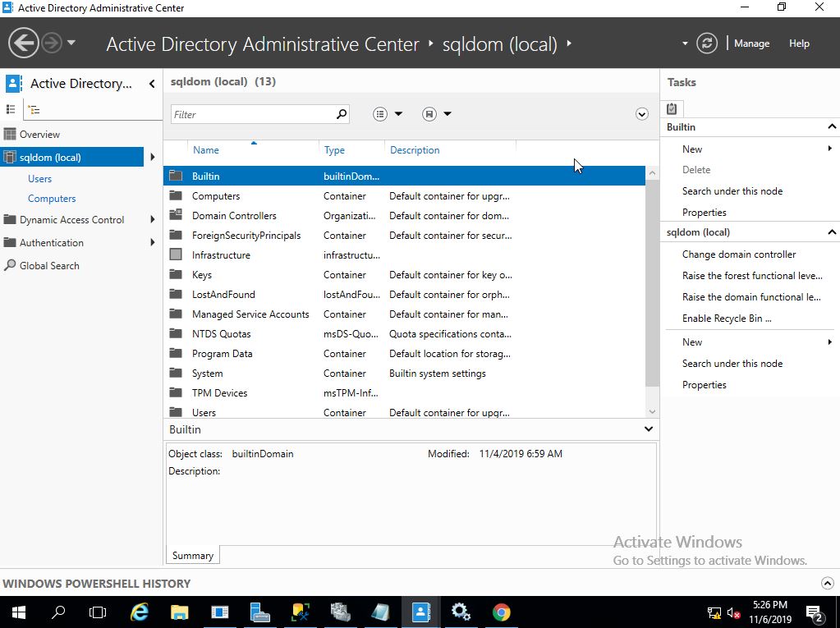Expand the sqldom (local) node arrow
This screenshot has width=840, height=628.
[153, 157]
